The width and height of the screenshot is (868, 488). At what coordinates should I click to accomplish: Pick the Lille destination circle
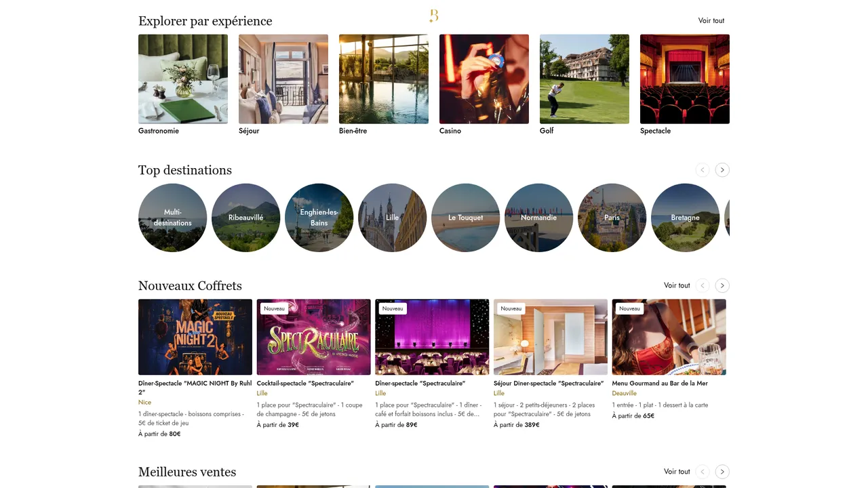pos(393,218)
